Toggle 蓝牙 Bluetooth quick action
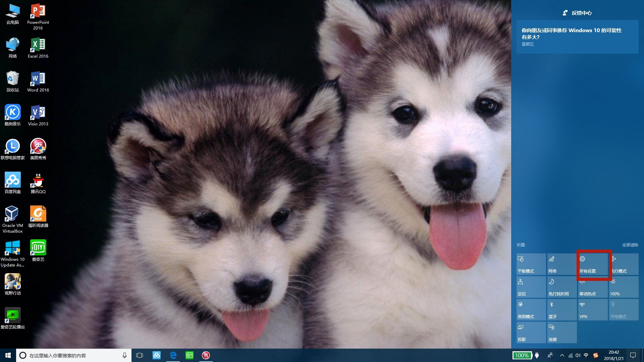The height and width of the screenshot is (362, 644). [x=562, y=310]
